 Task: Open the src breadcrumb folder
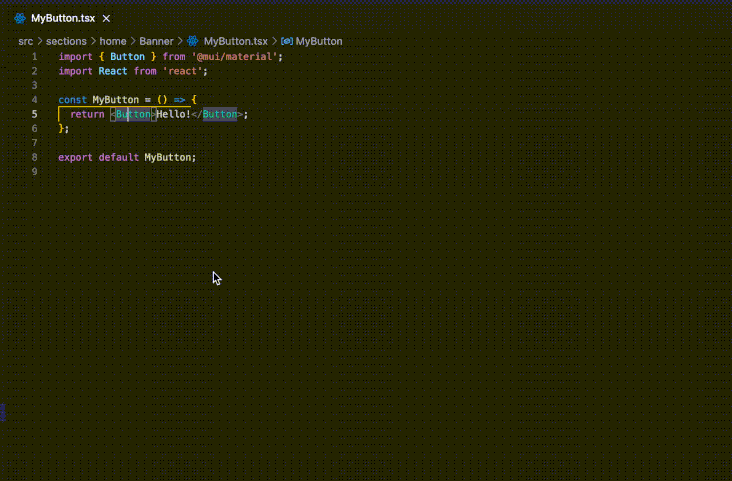click(x=26, y=41)
